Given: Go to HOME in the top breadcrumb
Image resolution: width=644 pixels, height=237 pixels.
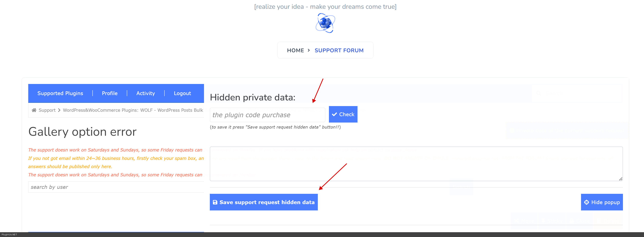Looking at the screenshot, I should [x=295, y=50].
